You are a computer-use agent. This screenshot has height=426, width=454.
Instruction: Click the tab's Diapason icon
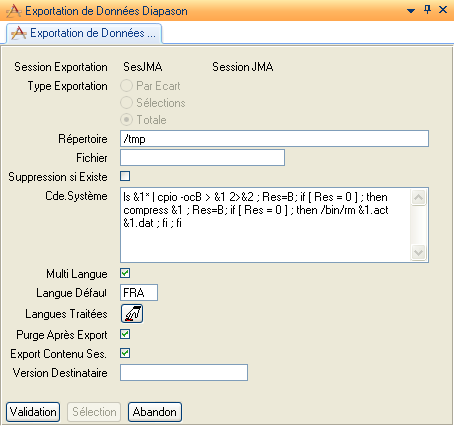click(x=19, y=33)
